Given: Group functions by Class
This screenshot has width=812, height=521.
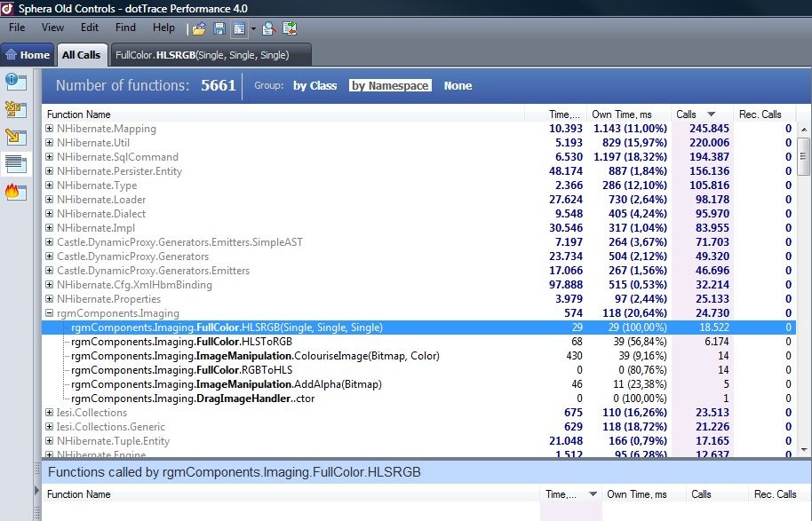Looking at the screenshot, I should [x=314, y=86].
